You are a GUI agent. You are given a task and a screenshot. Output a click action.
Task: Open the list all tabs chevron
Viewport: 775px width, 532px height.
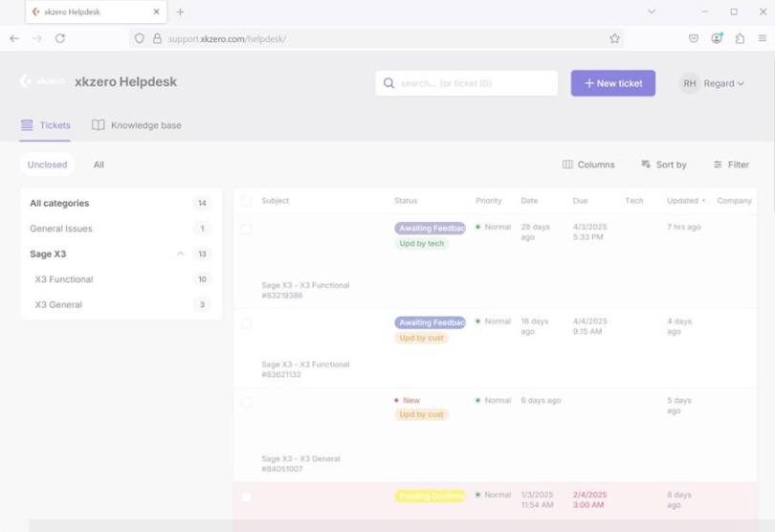(652, 11)
